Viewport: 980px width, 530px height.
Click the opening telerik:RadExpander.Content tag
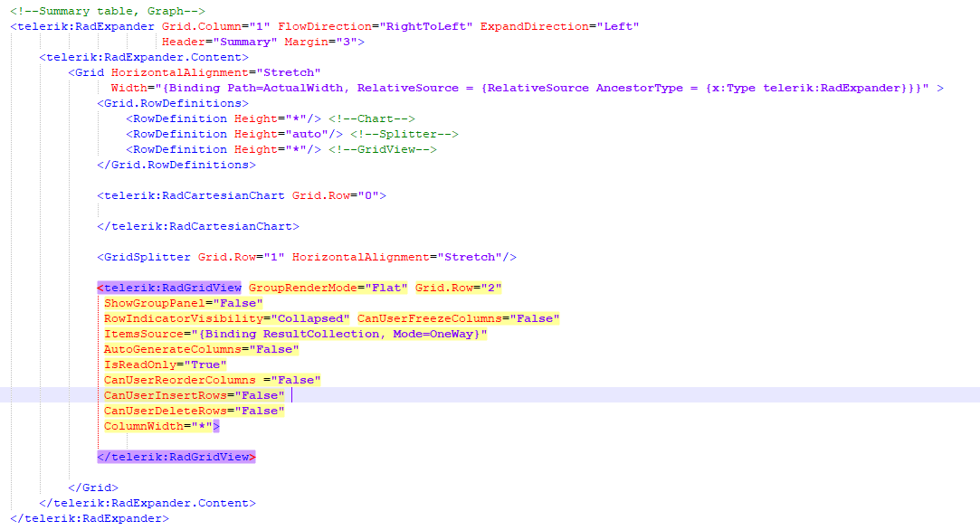tap(144, 57)
